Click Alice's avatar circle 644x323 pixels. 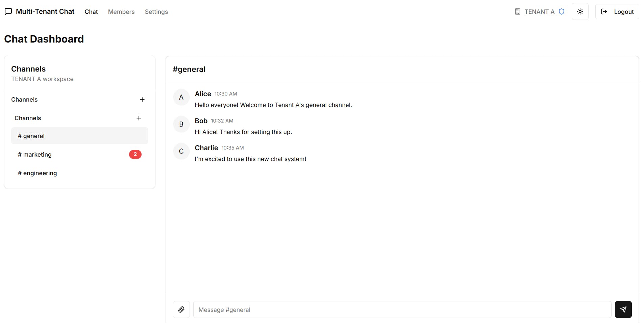(181, 97)
